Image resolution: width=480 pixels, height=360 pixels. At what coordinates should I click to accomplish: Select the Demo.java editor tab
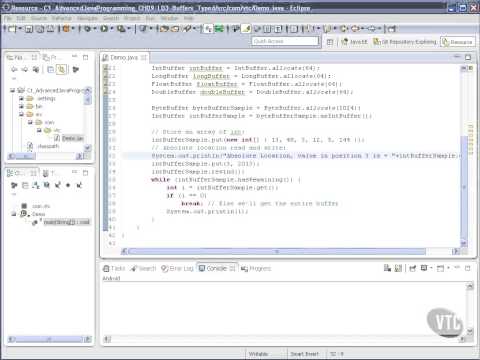click(124, 58)
